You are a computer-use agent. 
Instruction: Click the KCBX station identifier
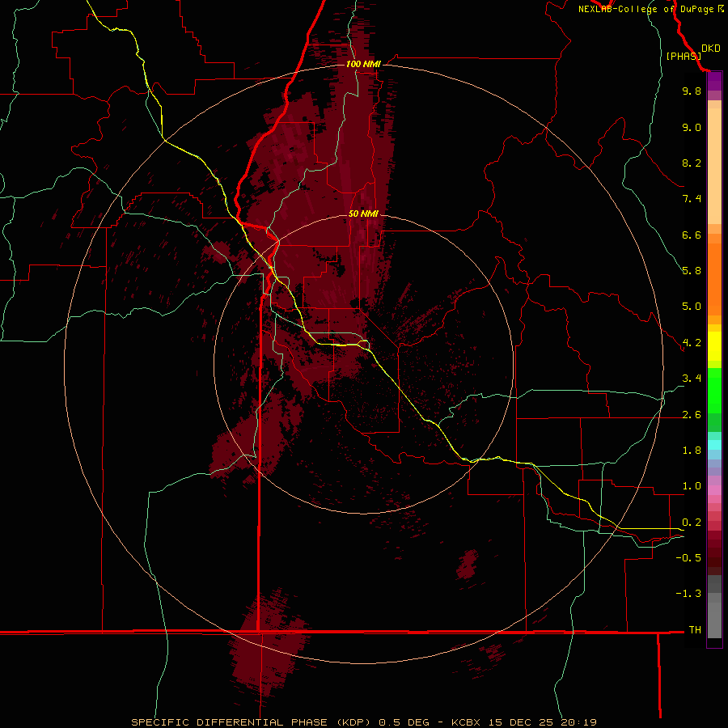(x=466, y=722)
